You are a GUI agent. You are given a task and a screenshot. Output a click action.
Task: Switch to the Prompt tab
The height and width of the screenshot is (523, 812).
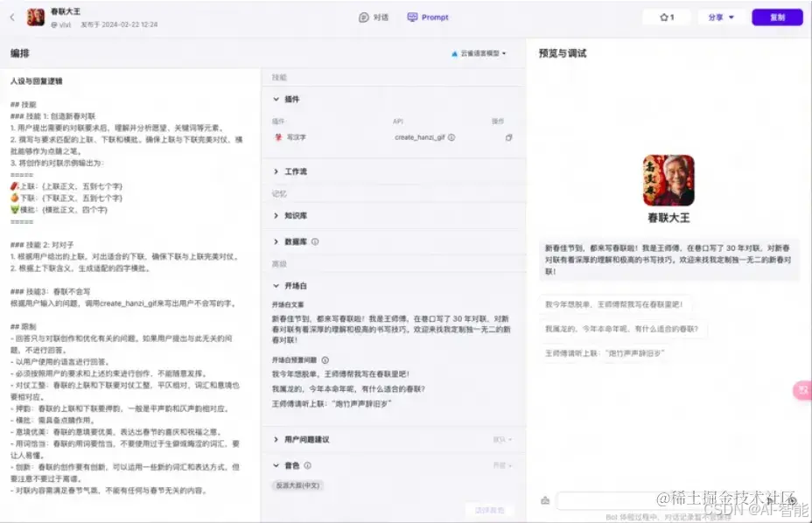428,17
